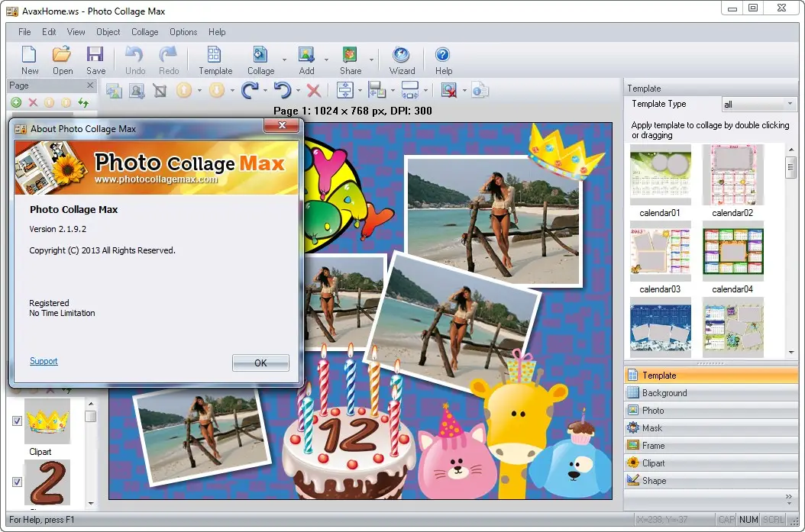Create a new collage with New icon

pos(29,60)
